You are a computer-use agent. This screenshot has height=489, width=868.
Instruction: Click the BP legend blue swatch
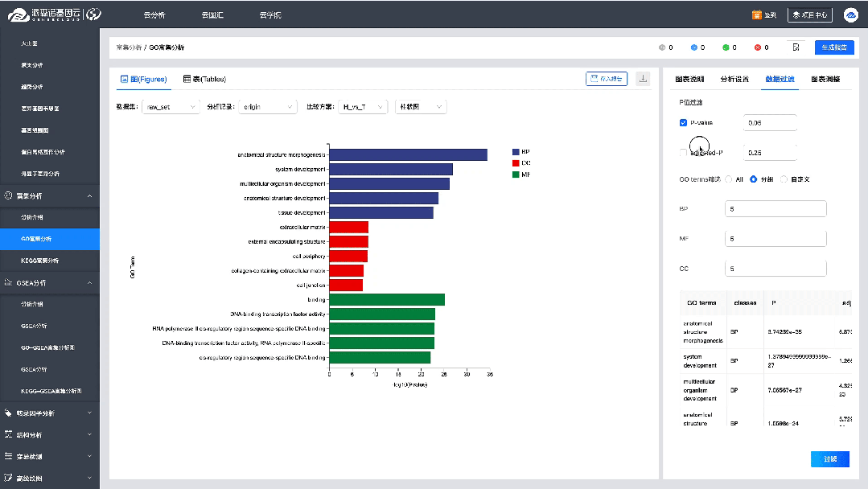click(x=516, y=151)
